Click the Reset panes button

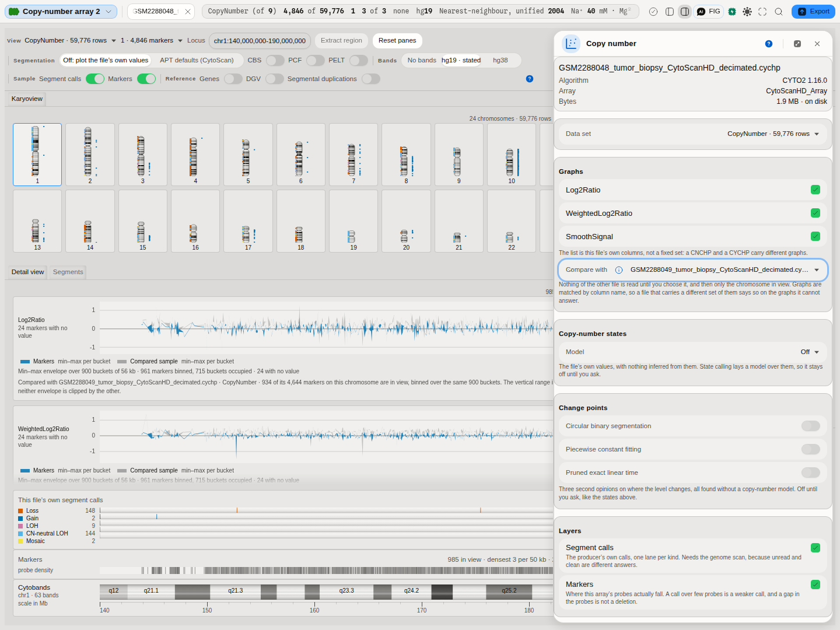click(397, 40)
